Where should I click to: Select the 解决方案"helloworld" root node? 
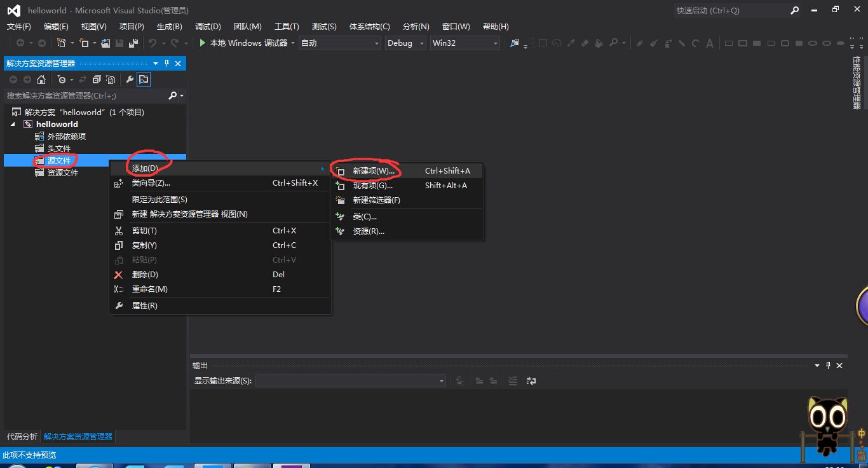coord(85,113)
